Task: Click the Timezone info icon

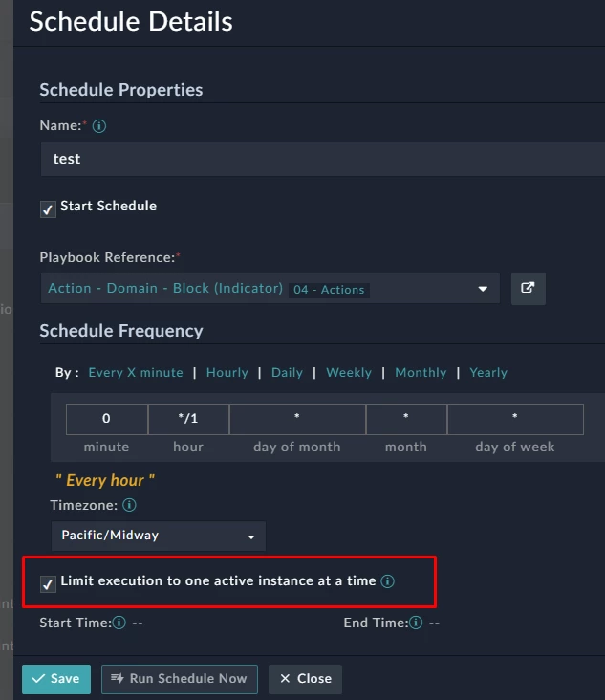Action: 129,505
